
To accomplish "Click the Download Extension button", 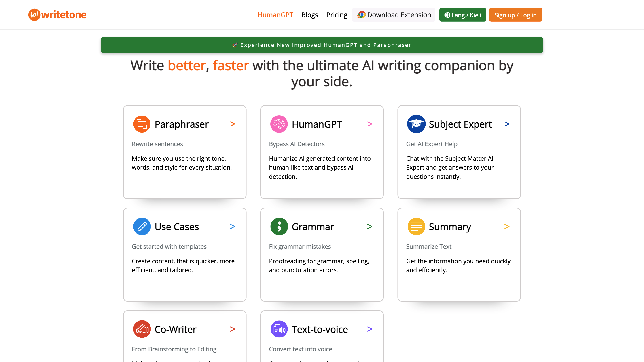I will pyautogui.click(x=394, y=15).
